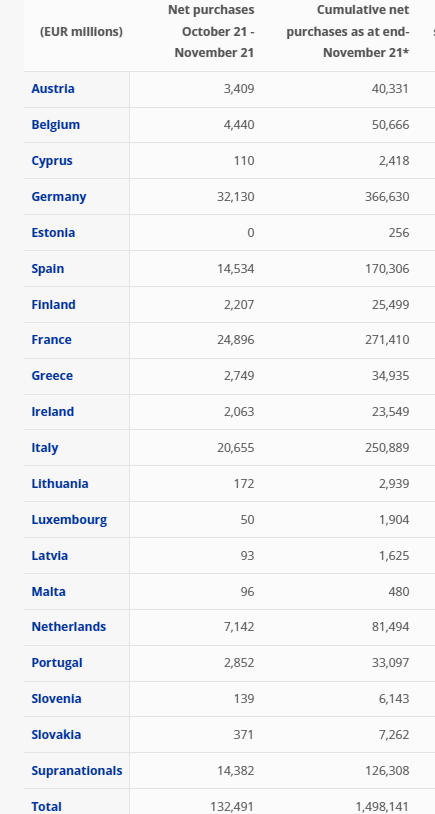The width and height of the screenshot is (435, 814).
Task: Open the Portugal link
Action: 57,663
